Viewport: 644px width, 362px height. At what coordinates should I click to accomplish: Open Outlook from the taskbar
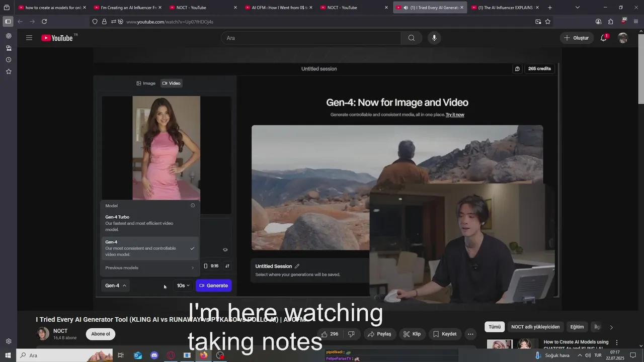pyautogui.click(x=137, y=355)
